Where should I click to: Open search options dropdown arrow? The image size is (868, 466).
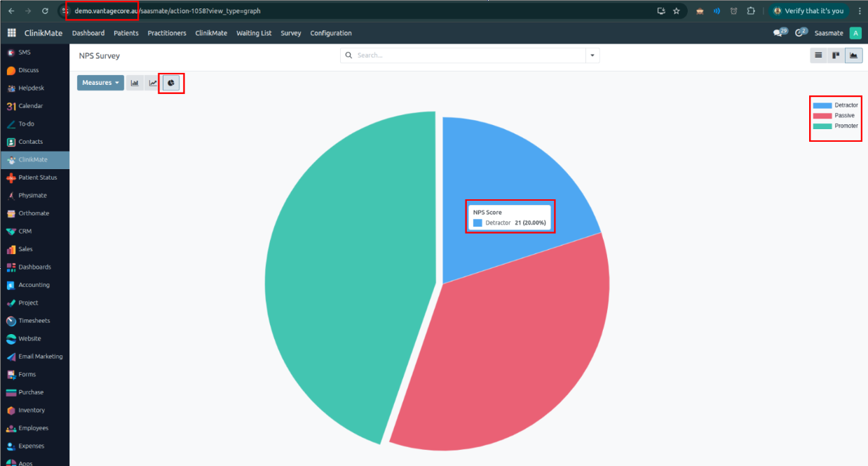coord(592,55)
